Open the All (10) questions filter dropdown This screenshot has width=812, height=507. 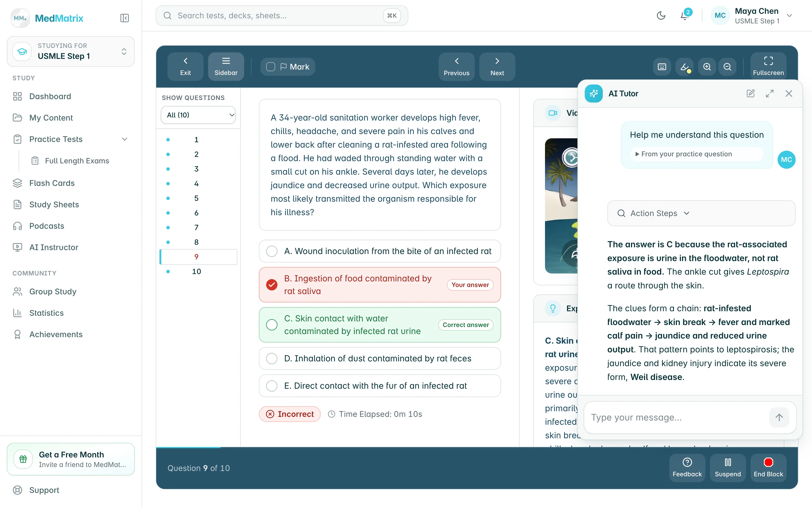tap(198, 115)
